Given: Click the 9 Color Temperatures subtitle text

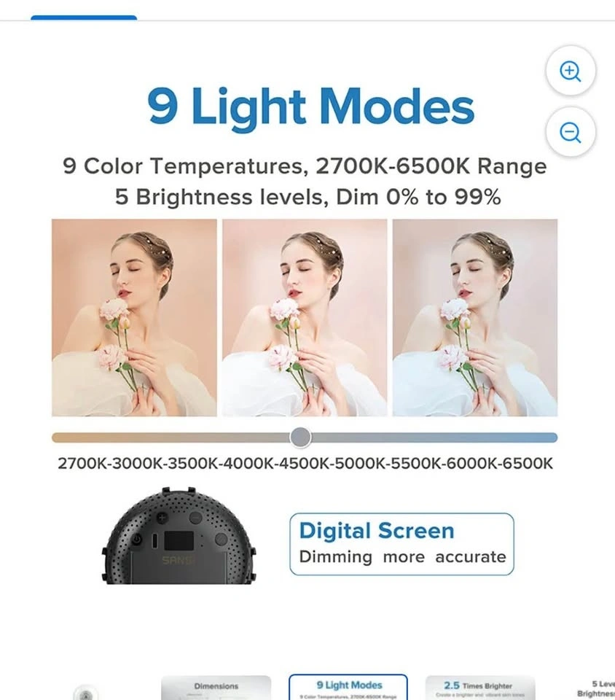Looking at the screenshot, I should coord(305,166).
